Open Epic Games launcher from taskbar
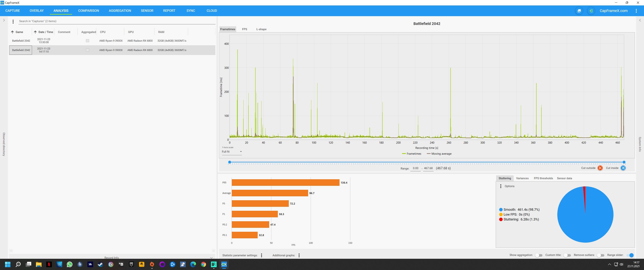Image resolution: width=644 pixels, height=270 pixels. pos(131,264)
